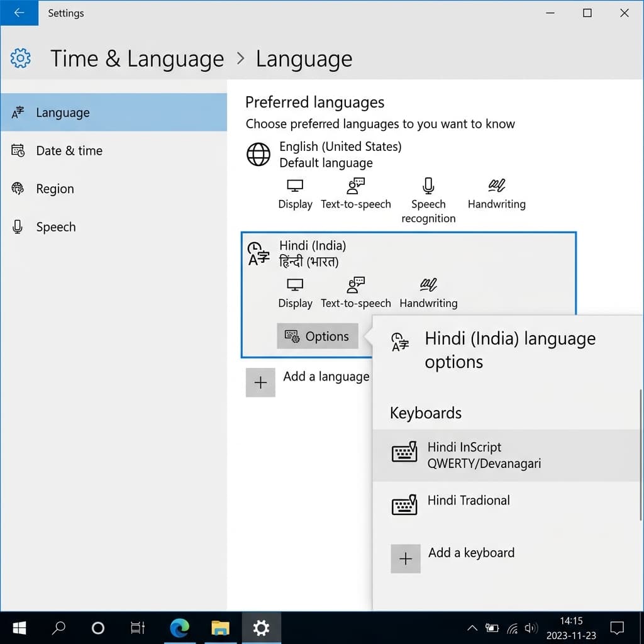Open the Date & time settings page

point(113,150)
